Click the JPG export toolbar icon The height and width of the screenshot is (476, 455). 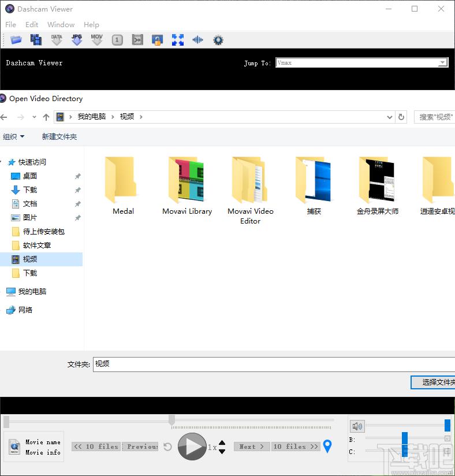(x=77, y=40)
